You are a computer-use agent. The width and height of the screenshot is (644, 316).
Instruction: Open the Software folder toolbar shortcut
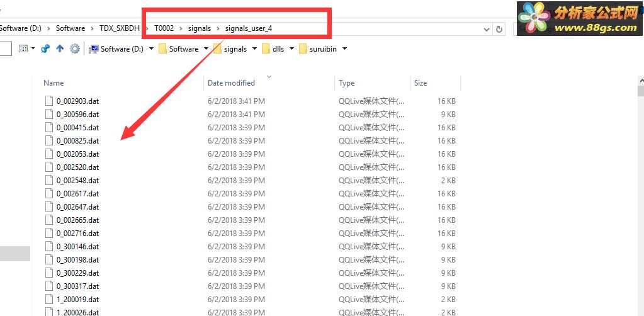pyautogui.click(x=178, y=49)
